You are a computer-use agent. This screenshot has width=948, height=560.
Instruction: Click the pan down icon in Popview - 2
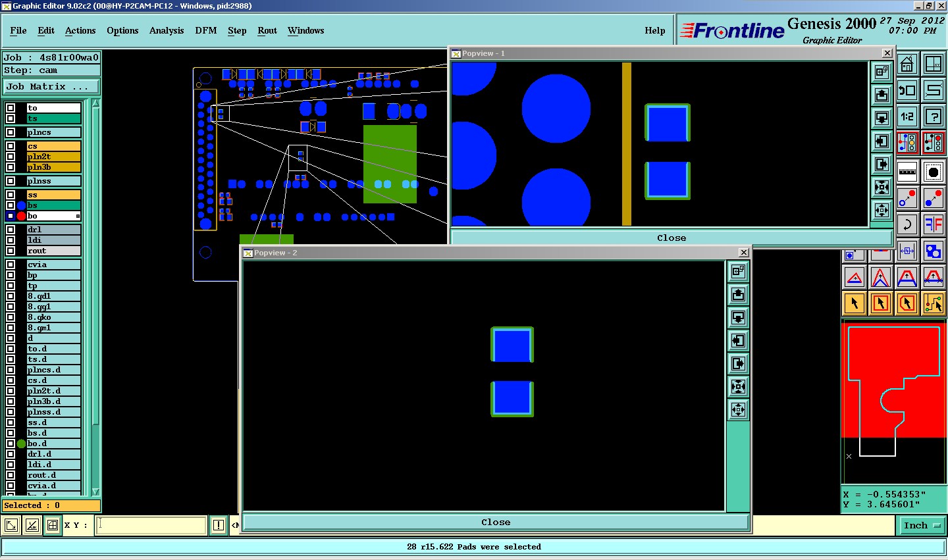pos(738,317)
